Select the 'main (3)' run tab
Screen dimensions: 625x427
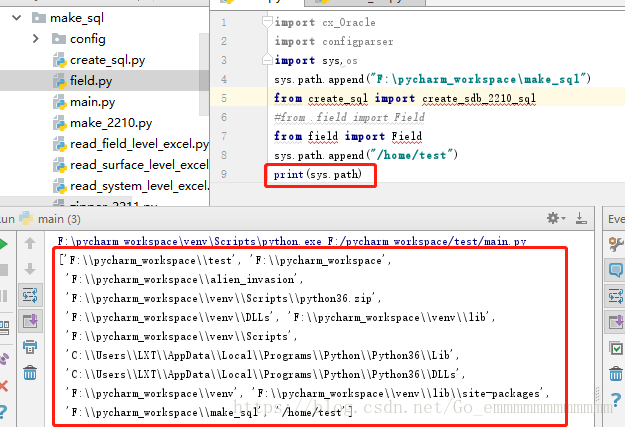(50, 219)
